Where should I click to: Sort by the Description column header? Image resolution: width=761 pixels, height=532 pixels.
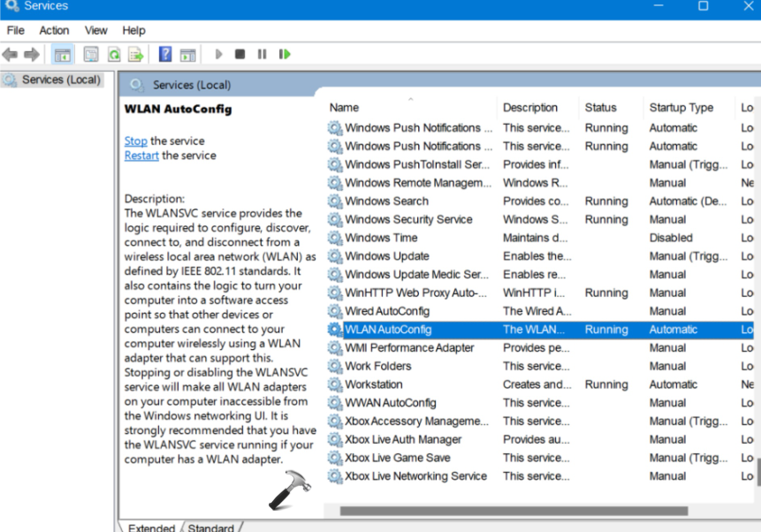pyautogui.click(x=530, y=108)
